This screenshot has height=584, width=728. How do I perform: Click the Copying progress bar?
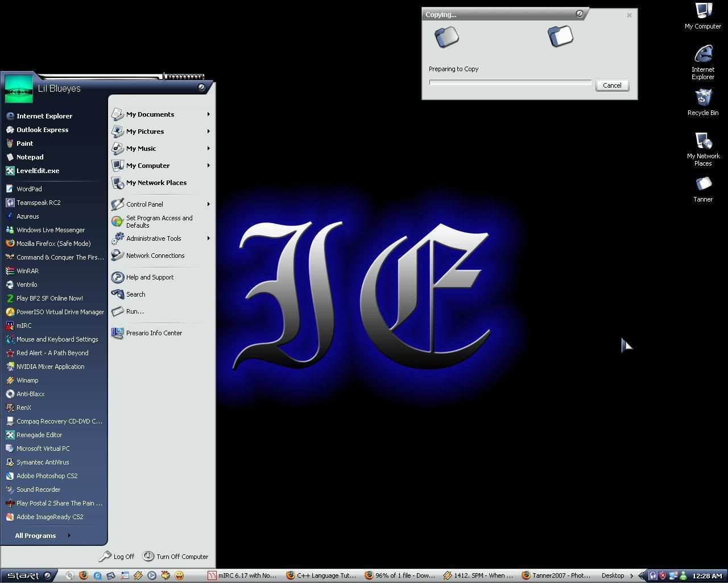coord(510,83)
